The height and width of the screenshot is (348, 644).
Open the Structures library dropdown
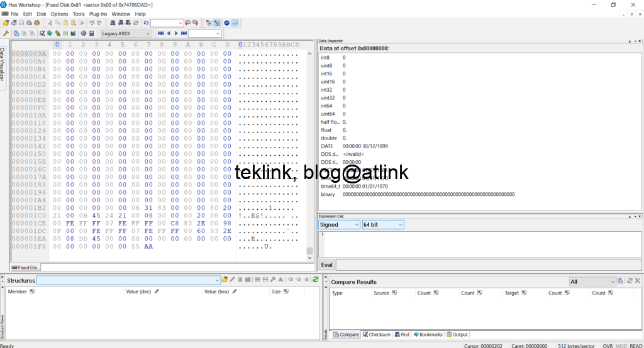[129, 280]
